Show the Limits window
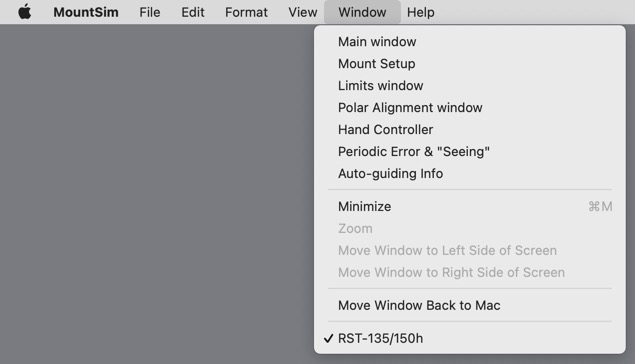Viewport: 635px width, 364px height. pyautogui.click(x=470, y=85)
